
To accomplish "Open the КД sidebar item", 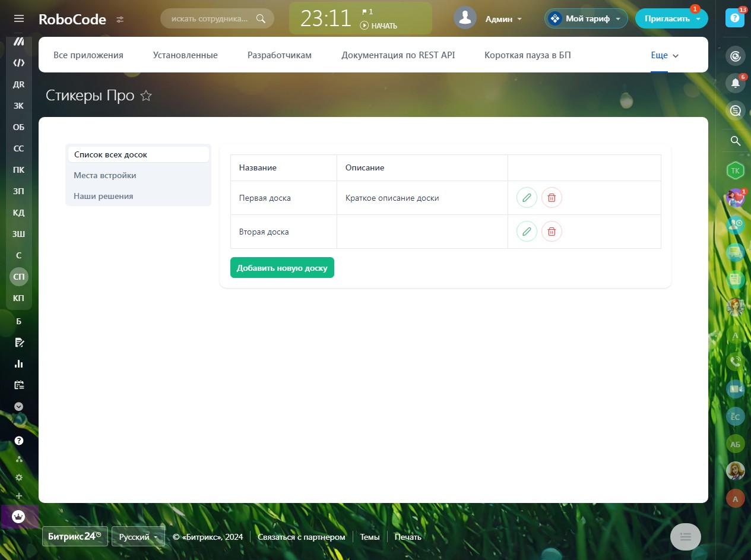I will coord(19,213).
